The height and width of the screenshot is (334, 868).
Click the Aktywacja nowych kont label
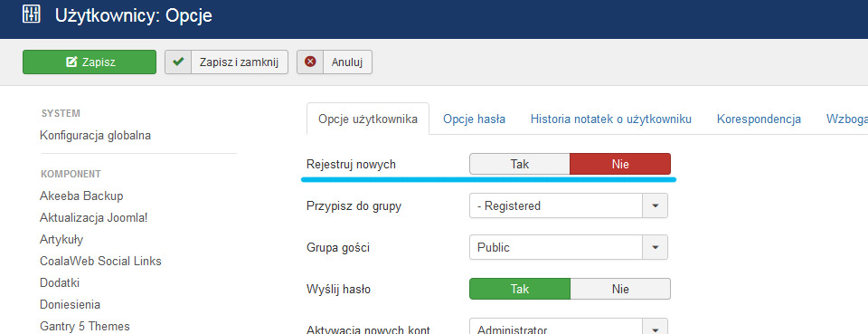pos(368,330)
